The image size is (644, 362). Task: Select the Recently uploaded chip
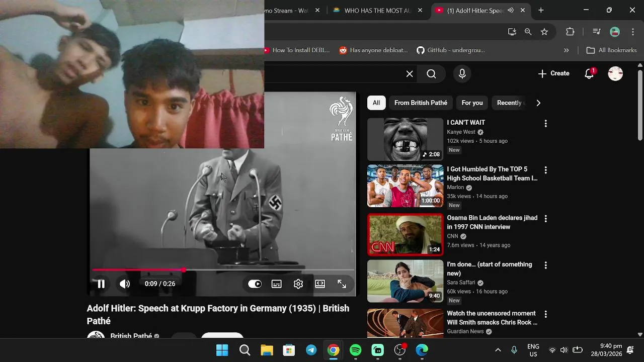point(509,103)
